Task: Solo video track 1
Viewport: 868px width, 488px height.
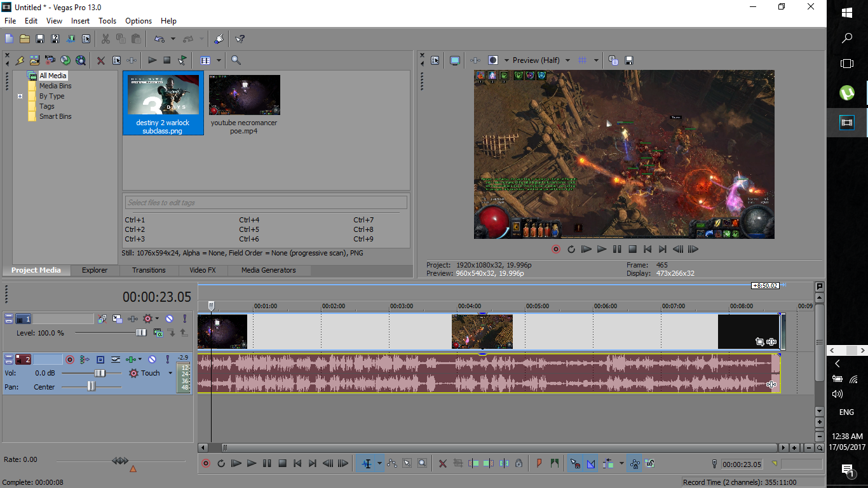Action: [185, 319]
